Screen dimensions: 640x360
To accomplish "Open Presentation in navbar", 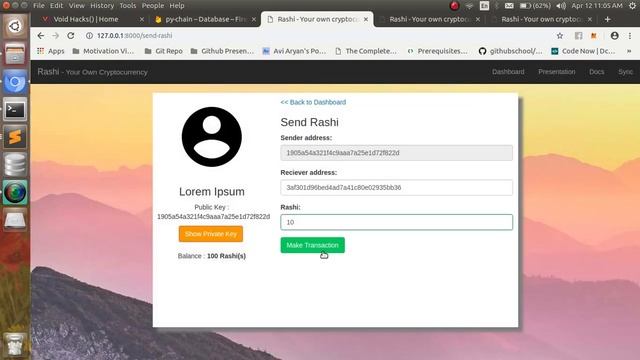I will click(556, 72).
